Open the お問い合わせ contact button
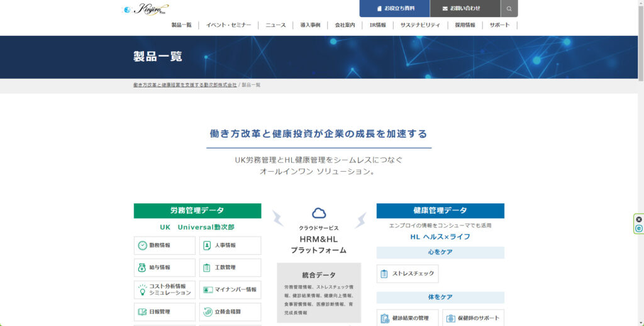Screen dimensions: 644x326 (465, 8)
